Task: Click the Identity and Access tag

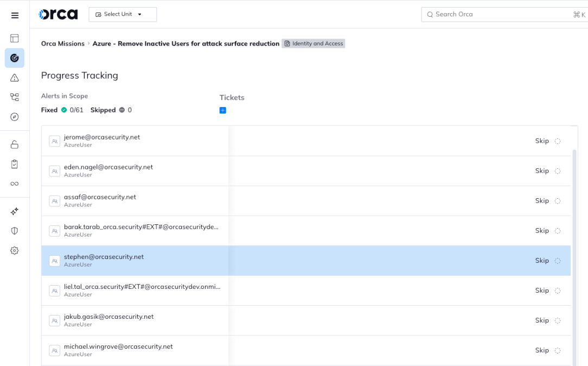Action: (x=314, y=43)
